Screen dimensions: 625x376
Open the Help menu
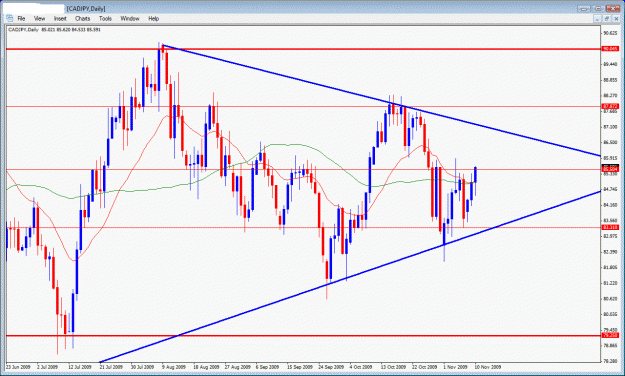tap(153, 18)
